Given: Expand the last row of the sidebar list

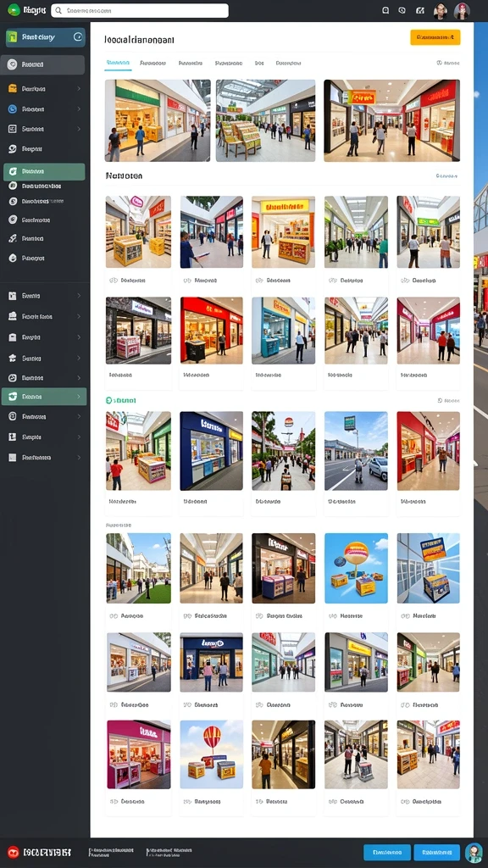Looking at the screenshot, I should pos(44,458).
